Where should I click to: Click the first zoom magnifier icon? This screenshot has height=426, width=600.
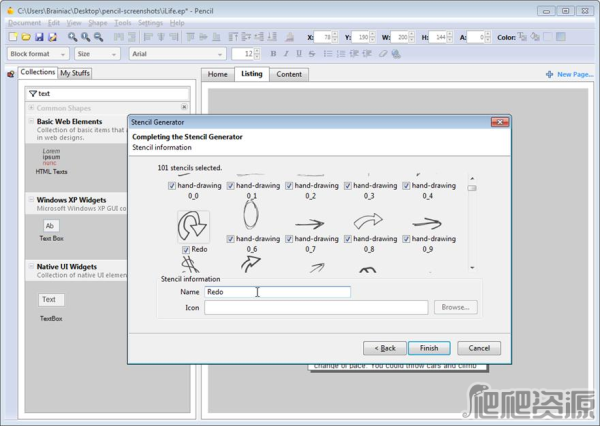pyautogui.click(x=73, y=37)
